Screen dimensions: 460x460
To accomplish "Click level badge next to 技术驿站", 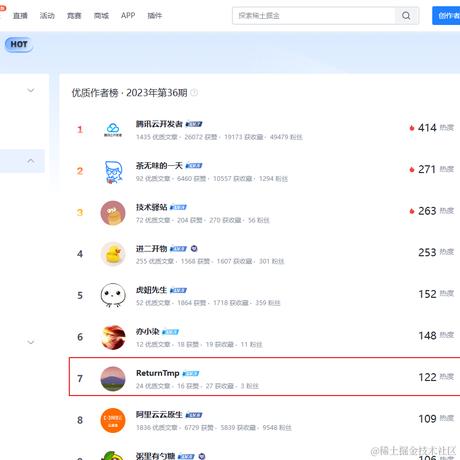I will pos(178,207).
